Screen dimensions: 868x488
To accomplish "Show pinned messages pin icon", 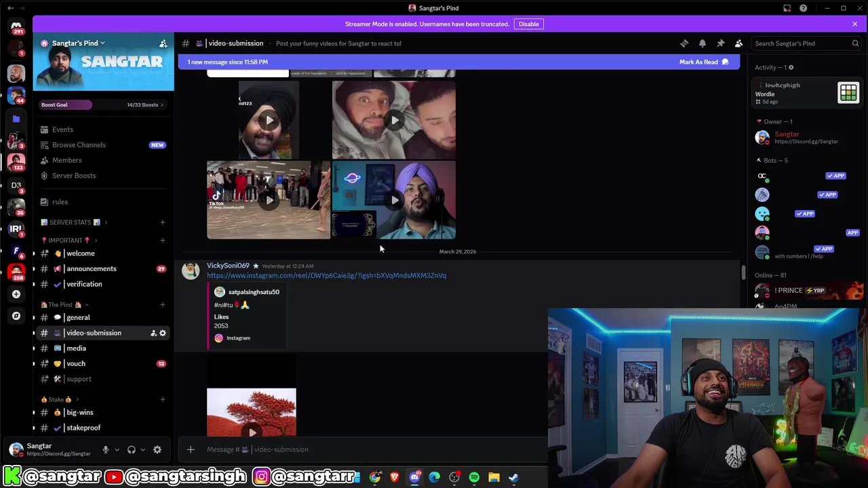I will point(721,43).
